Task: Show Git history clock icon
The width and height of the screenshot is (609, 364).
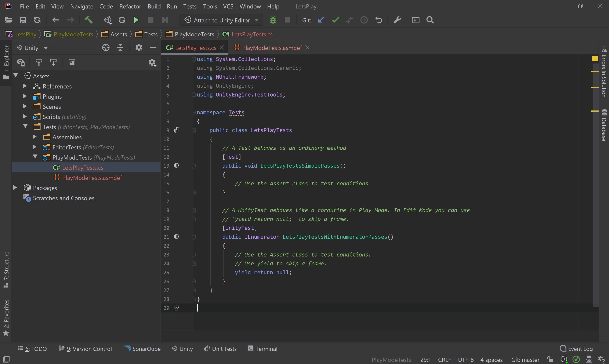Action: click(364, 20)
